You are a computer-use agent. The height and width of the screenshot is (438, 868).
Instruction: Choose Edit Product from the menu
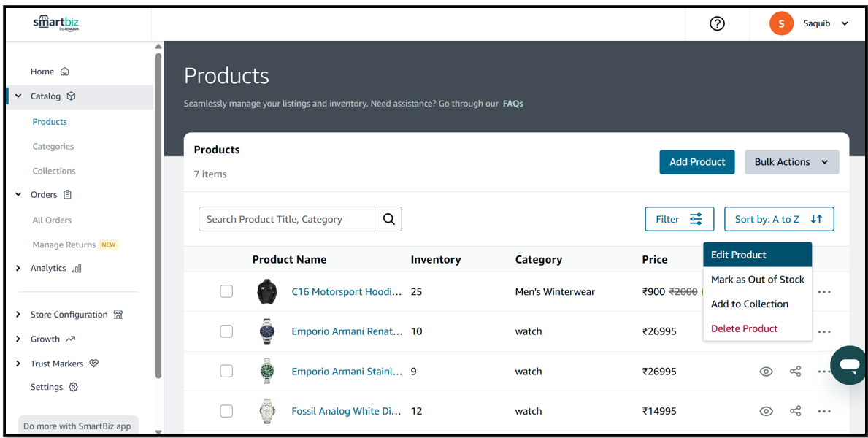pos(757,255)
